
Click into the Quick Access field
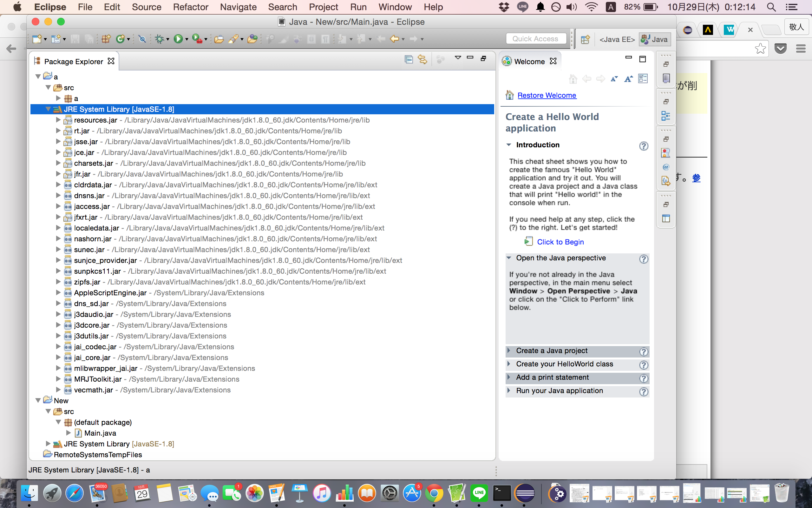pyautogui.click(x=536, y=39)
